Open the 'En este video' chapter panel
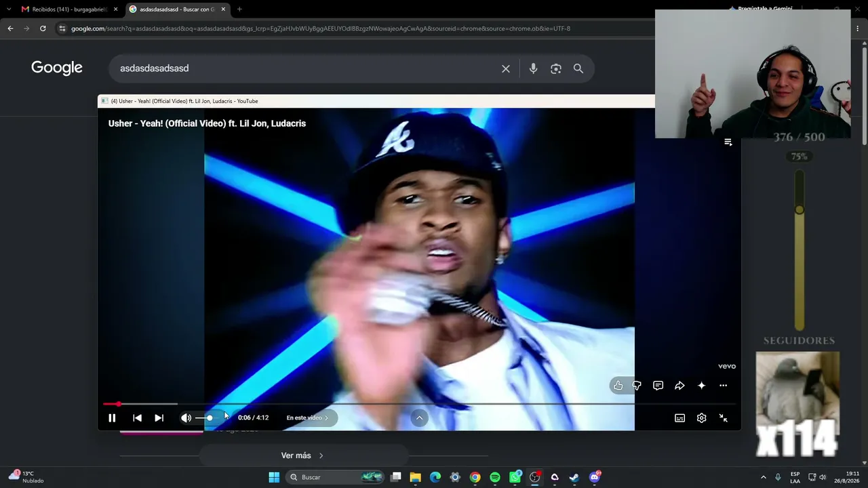Image resolution: width=868 pixels, height=488 pixels. [307, 418]
